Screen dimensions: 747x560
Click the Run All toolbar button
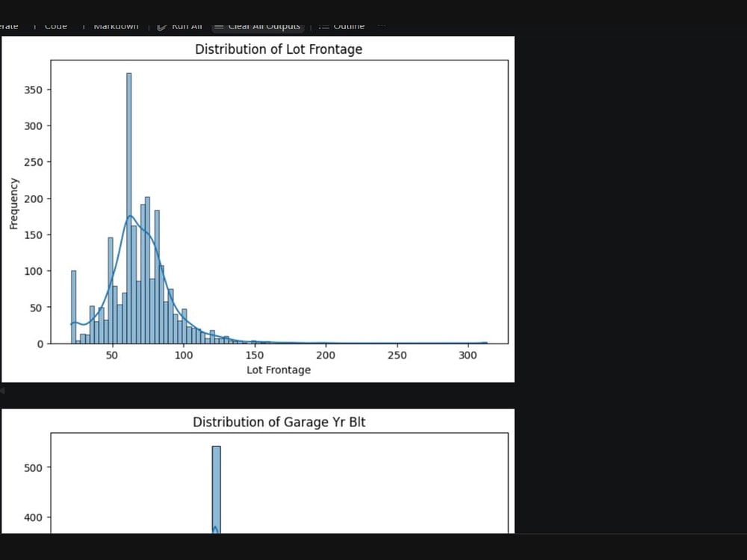click(179, 26)
